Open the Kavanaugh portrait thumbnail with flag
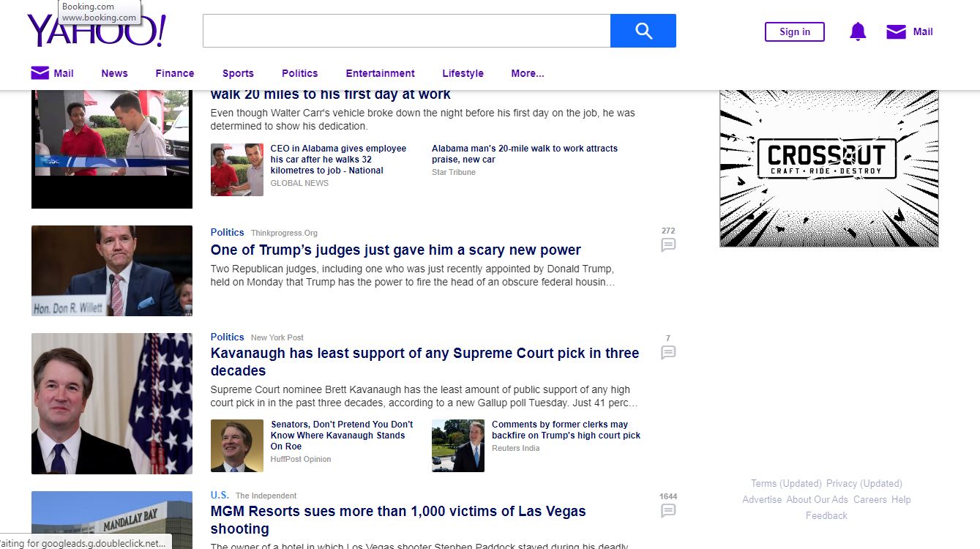The image size is (980, 549). click(111, 403)
